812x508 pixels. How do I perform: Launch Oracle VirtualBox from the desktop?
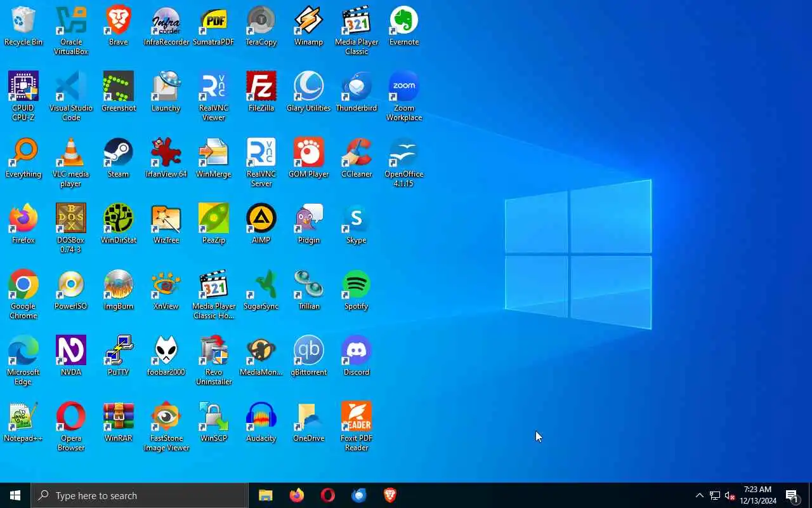pyautogui.click(x=71, y=31)
